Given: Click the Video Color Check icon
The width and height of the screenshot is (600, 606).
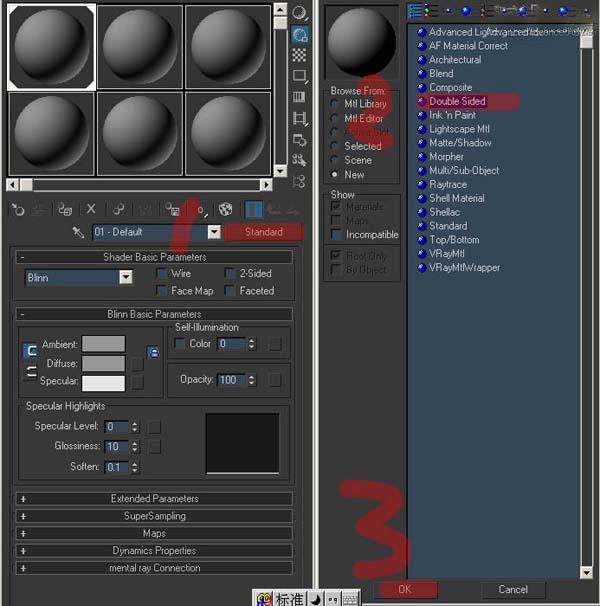Looking at the screenshot, I should (x=299, y=97).
